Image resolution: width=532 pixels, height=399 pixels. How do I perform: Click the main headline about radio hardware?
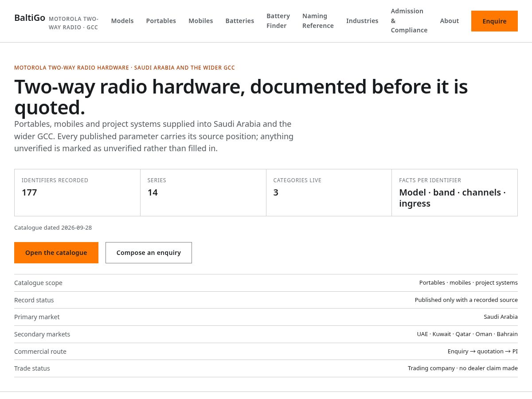pyautogui.click(x=241, y=97)
